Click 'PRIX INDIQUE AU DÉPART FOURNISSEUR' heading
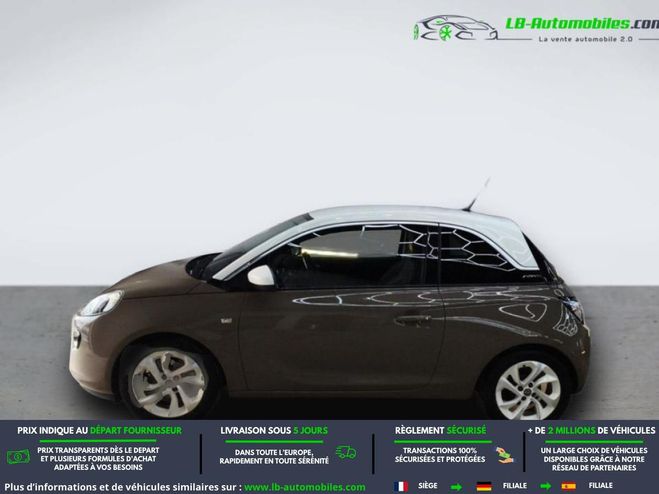This screenshot has height=494, width=659. [100, 431]
